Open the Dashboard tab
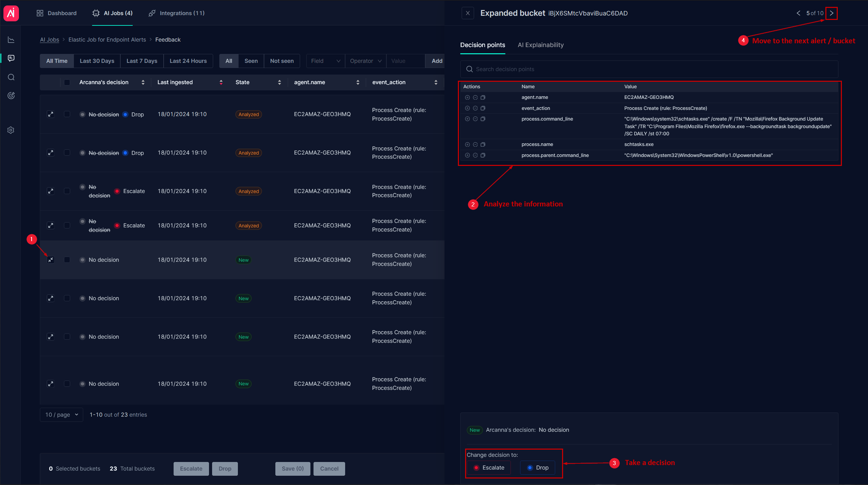Image resolution: width=868 pixels, height=485 pixels. (x=57, y=13)
